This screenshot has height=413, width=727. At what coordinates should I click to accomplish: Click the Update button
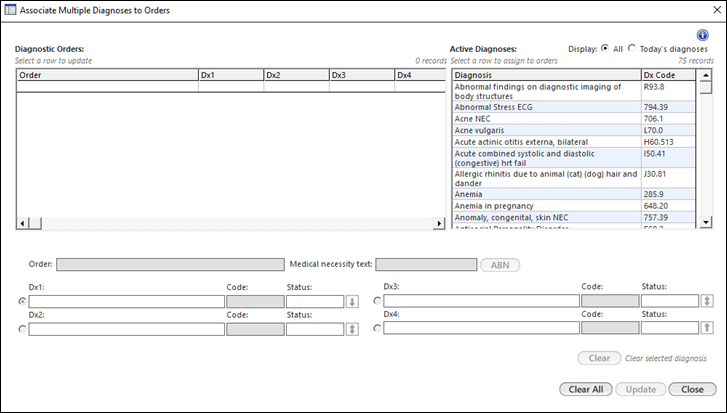(x=641, y=389)
